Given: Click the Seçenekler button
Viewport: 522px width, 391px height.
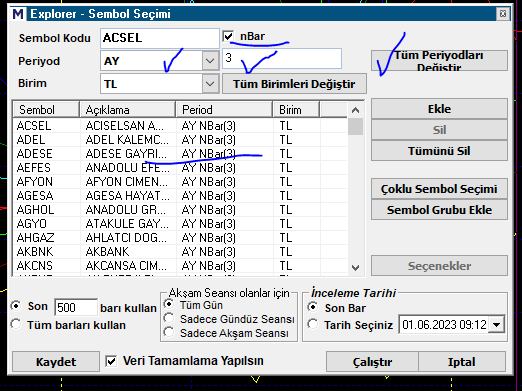Looking at the screenshot, I should pos(439,266).
